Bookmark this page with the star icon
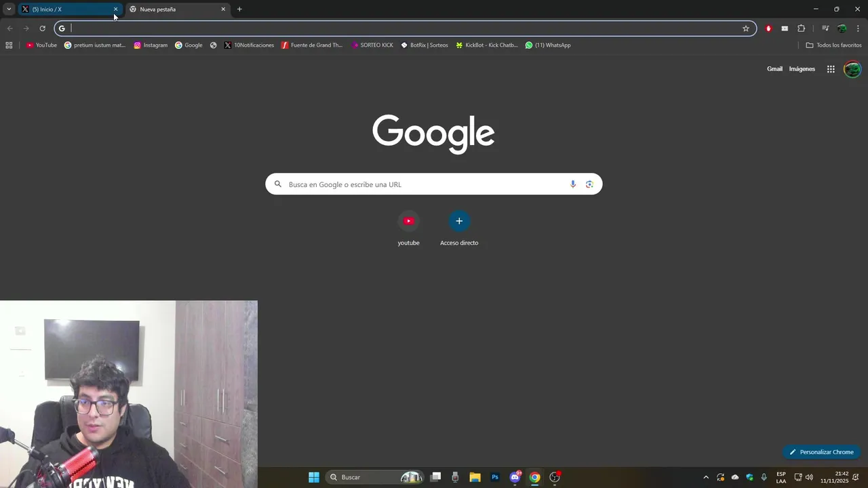The image size is (868, 488). coord(746,28)
